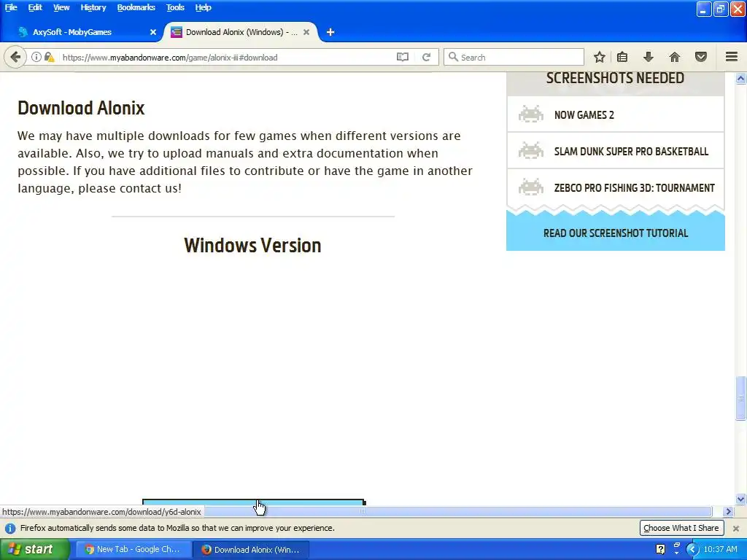Click the horizontal scrollbar right arrow
Viewport: 747px width, 560px height.
(728, 511)
